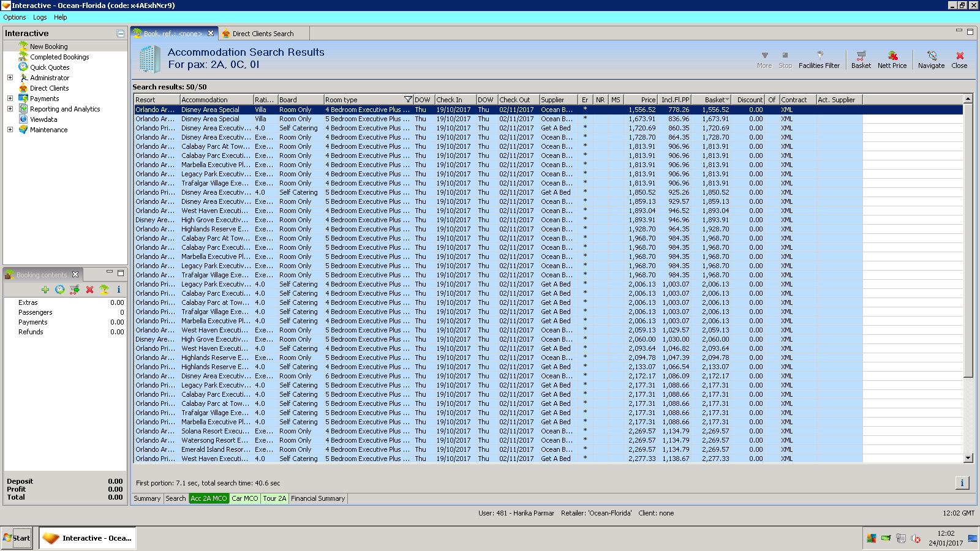980x551 pixels.
Task: Click green plus icon in Booking contents
Action: (45, 290)
